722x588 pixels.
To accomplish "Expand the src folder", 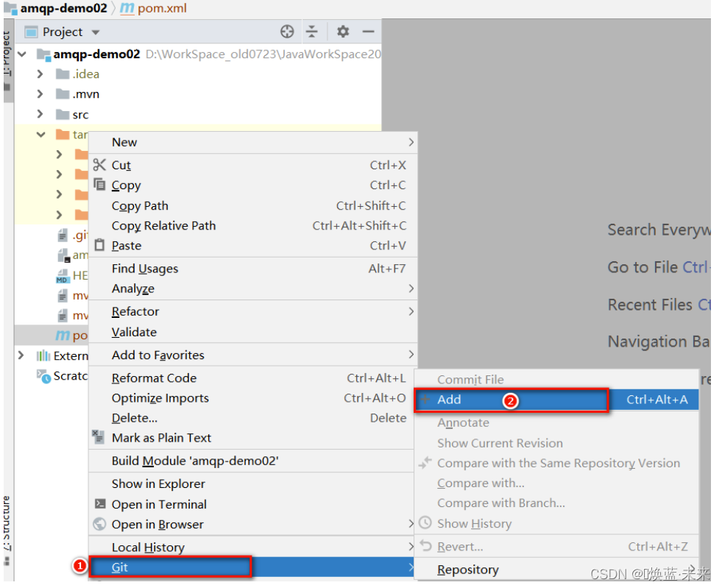I will tap(41, 115).
